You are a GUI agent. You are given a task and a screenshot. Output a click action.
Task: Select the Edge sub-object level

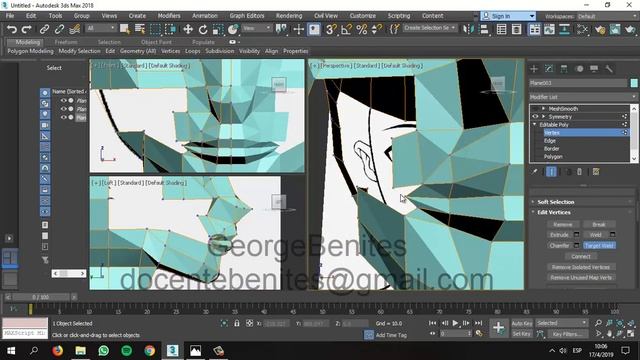click(550, 141)
